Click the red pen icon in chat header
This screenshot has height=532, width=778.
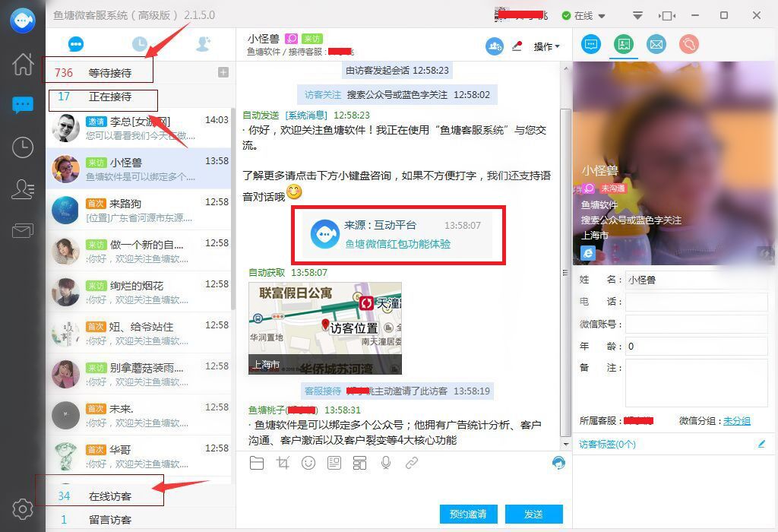tap(517, 46)
